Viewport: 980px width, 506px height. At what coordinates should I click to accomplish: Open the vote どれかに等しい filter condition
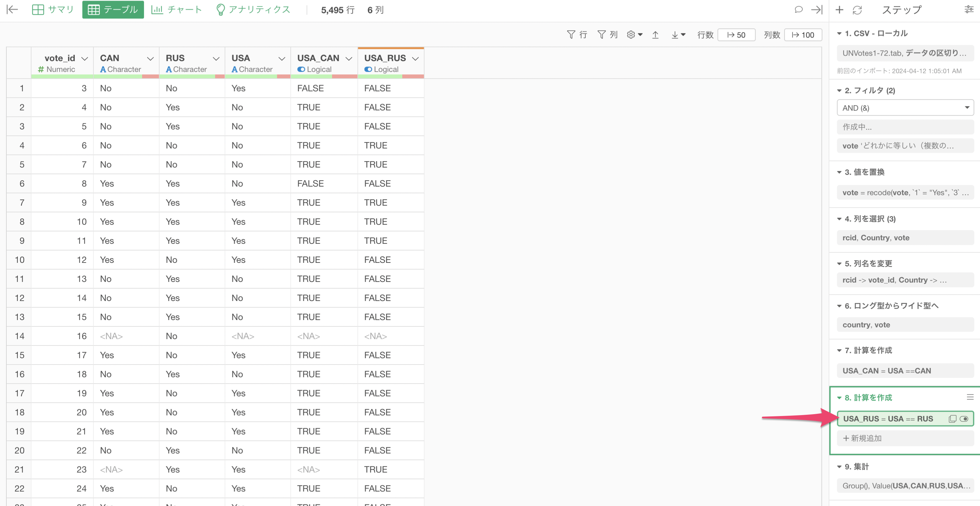[905, 146]
